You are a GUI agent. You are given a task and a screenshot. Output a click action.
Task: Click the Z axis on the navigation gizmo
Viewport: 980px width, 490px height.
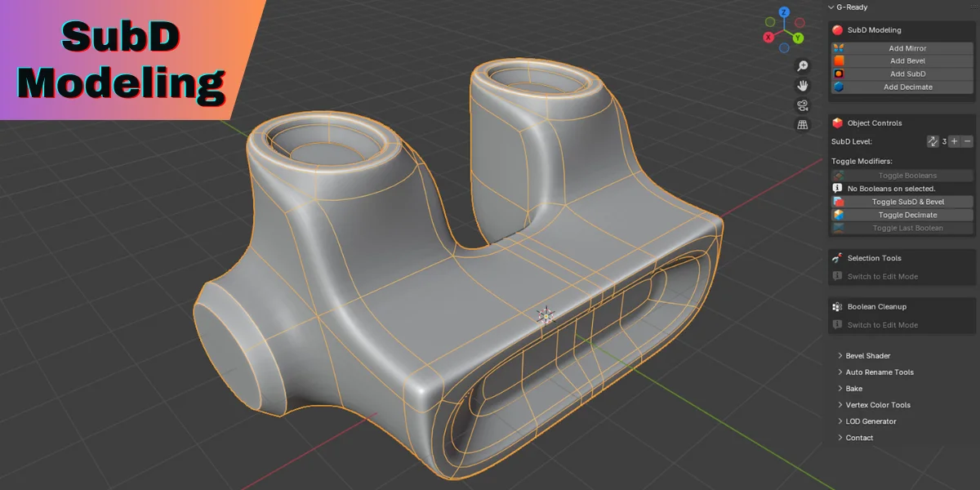784,13
